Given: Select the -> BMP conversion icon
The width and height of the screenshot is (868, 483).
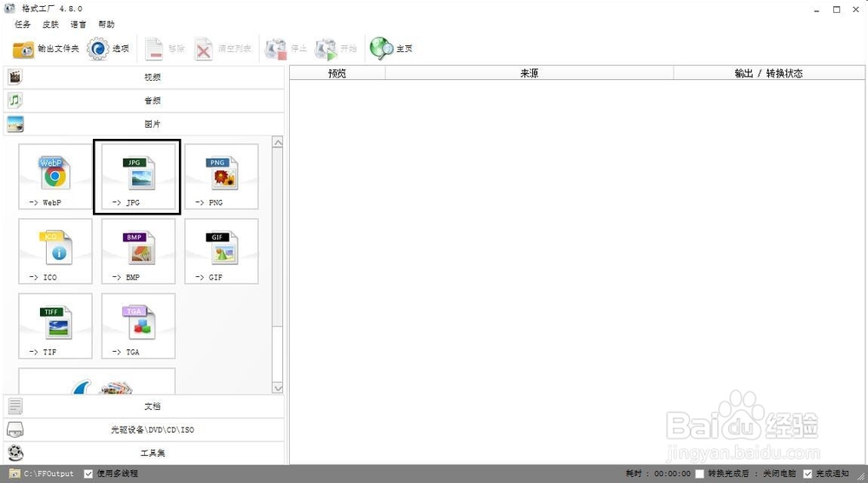Looking at the screenshot, I should (138, 251).
